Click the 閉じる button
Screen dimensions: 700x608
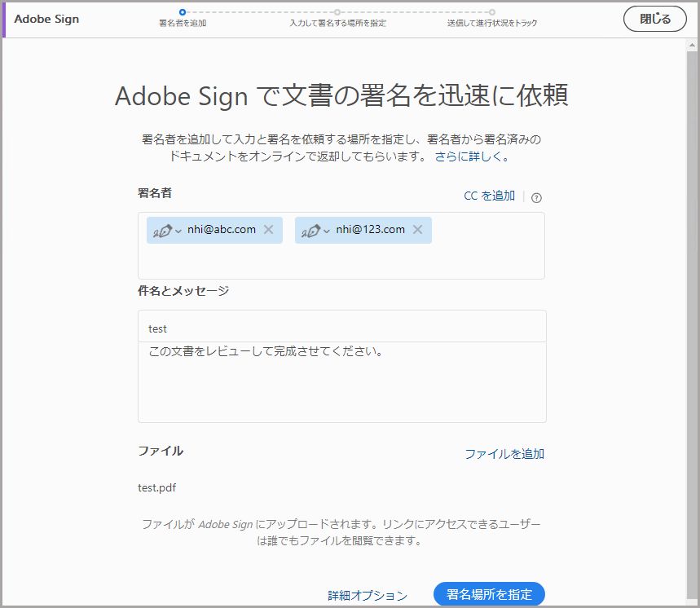[655, 19]
